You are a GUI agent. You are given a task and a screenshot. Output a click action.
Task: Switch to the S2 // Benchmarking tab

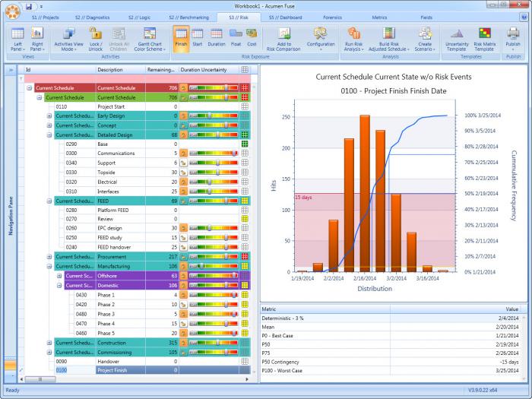(x=188, y=17)
